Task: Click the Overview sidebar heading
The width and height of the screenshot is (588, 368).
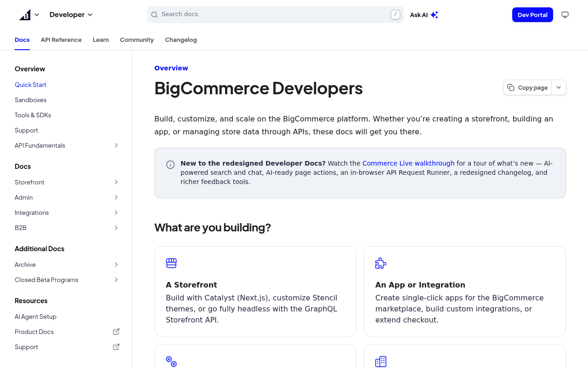Action: point(30,69)
